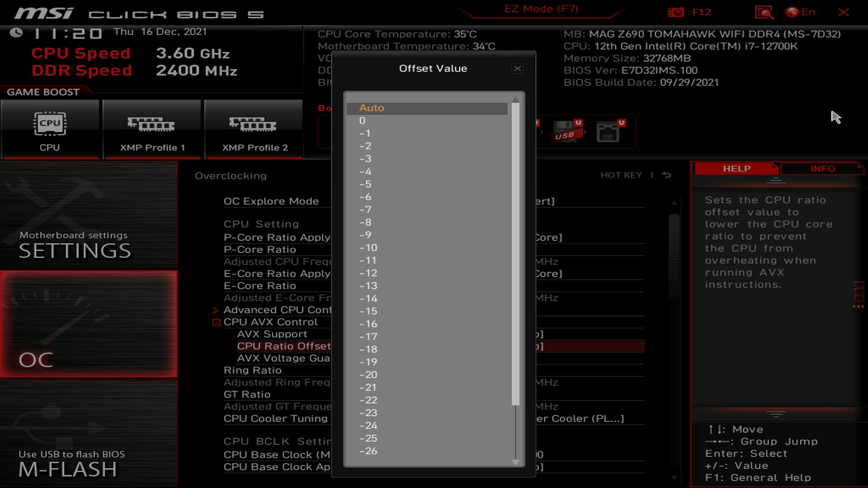Click the settings list scroll-up arrow
The width and height of the screenshot is (868, 488).
[x=674, y=203]
